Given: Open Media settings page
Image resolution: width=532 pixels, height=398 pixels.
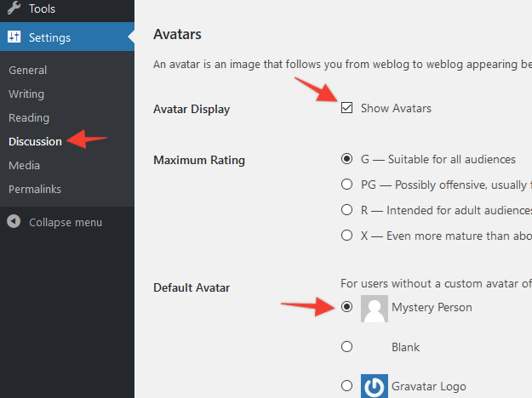Looking at the screenshot, I should point(24,166).
